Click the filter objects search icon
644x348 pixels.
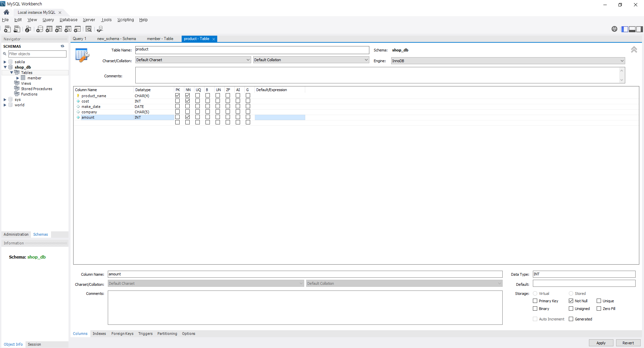tap(5, 54)
